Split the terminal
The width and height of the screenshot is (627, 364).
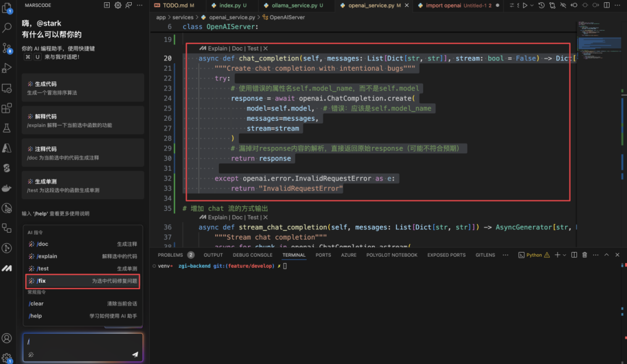(x=574, y=255)
